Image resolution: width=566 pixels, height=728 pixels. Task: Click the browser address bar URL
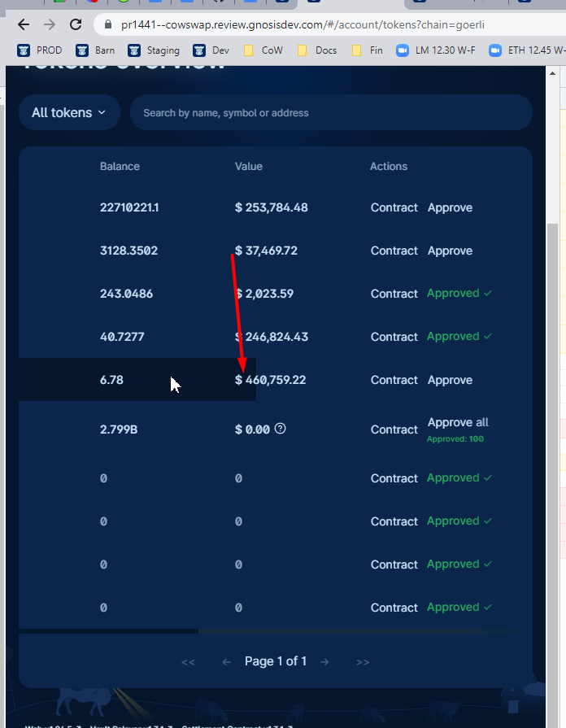[x=303, y=24]
